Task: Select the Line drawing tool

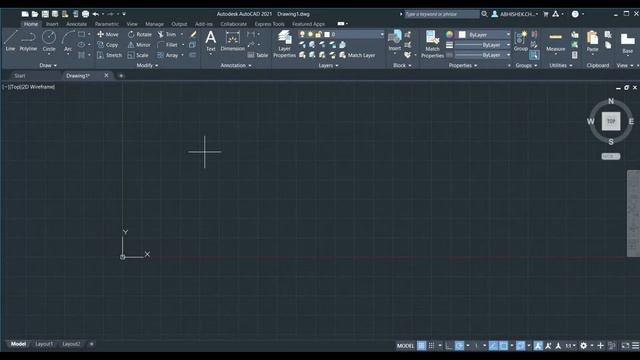Action: (10, 41)
